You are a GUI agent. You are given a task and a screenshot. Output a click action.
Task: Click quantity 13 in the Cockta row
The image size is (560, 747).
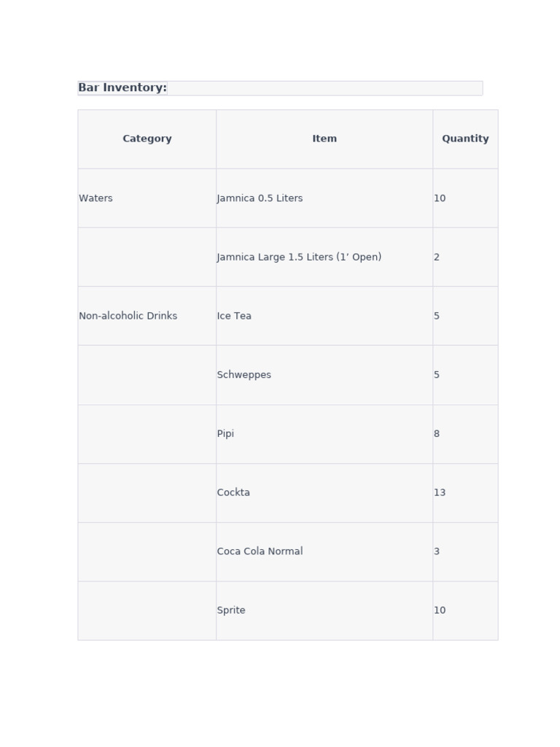[465, 492]
